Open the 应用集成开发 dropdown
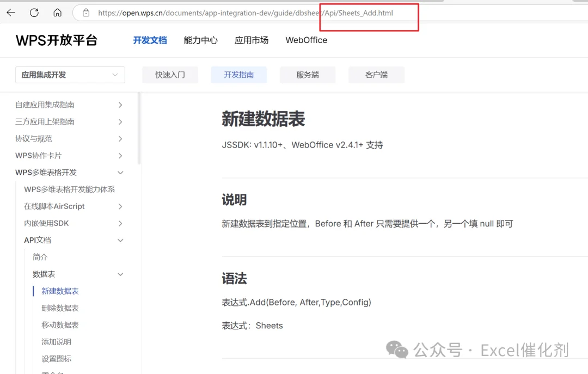 pos(70,75)
